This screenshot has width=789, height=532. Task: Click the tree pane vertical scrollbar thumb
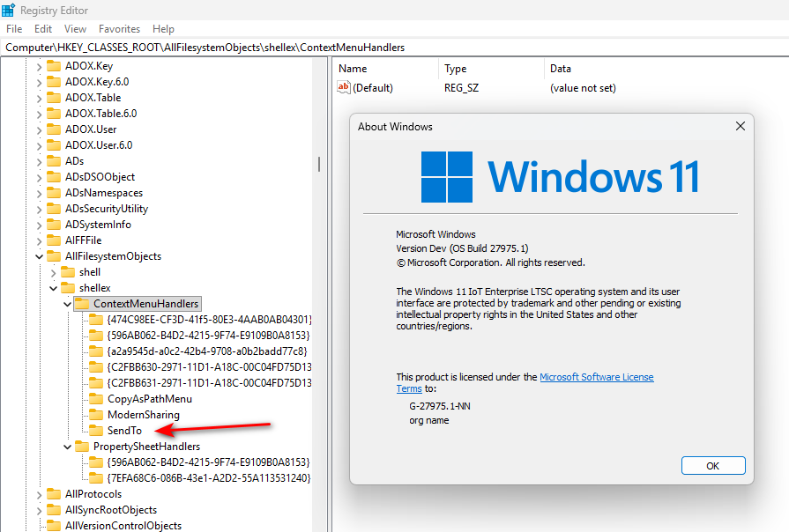point(319,165)
